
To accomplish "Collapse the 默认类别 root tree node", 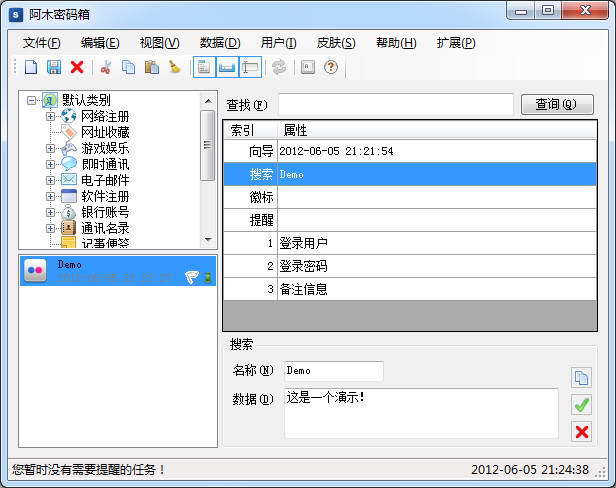I will [33, 100].
